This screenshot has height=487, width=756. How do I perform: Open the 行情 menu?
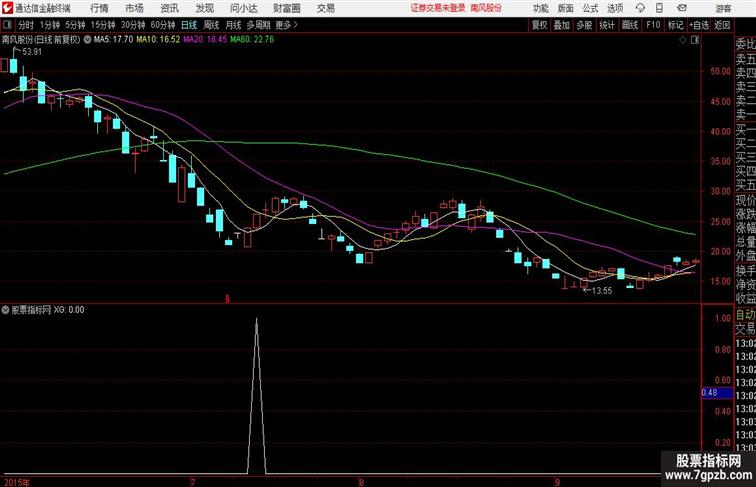coord(99,8)
